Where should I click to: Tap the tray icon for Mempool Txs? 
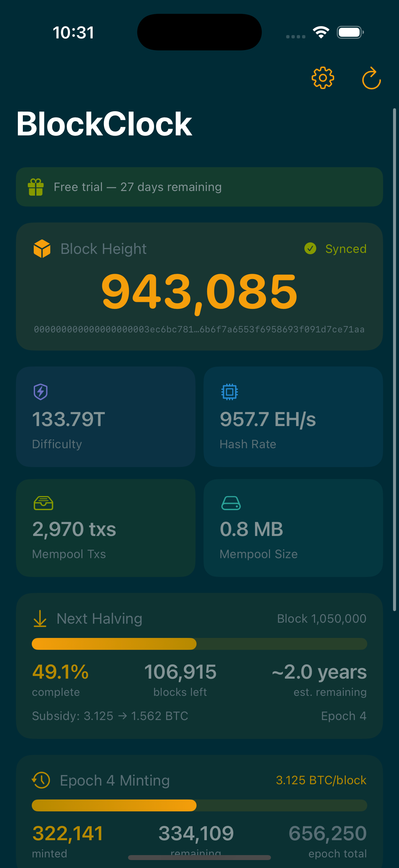(x=43, y=503)
